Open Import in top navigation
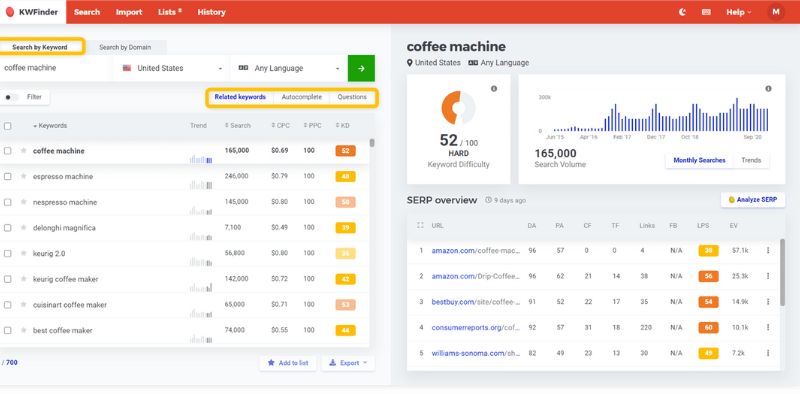This screenshot has width=800, height=394. point(129,12)
